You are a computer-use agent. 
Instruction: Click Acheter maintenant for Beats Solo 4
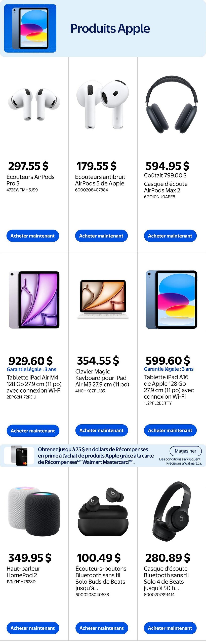coord(170,628)
